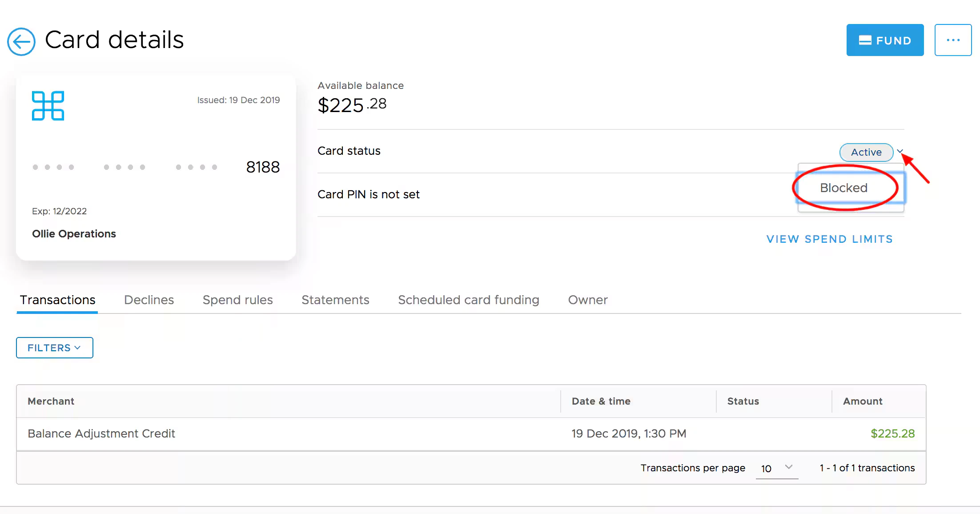Expand the FILTERS dropdown

coord(54,348)
